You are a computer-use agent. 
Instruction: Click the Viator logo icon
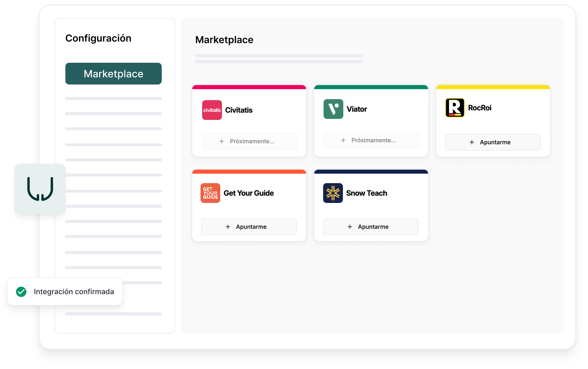coord(333,109)
